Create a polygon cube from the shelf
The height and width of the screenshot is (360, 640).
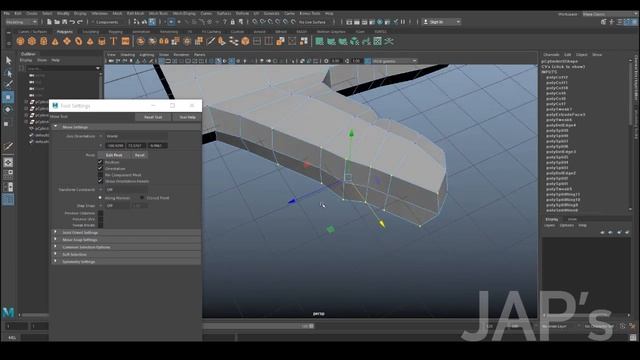tap(32, 41)
